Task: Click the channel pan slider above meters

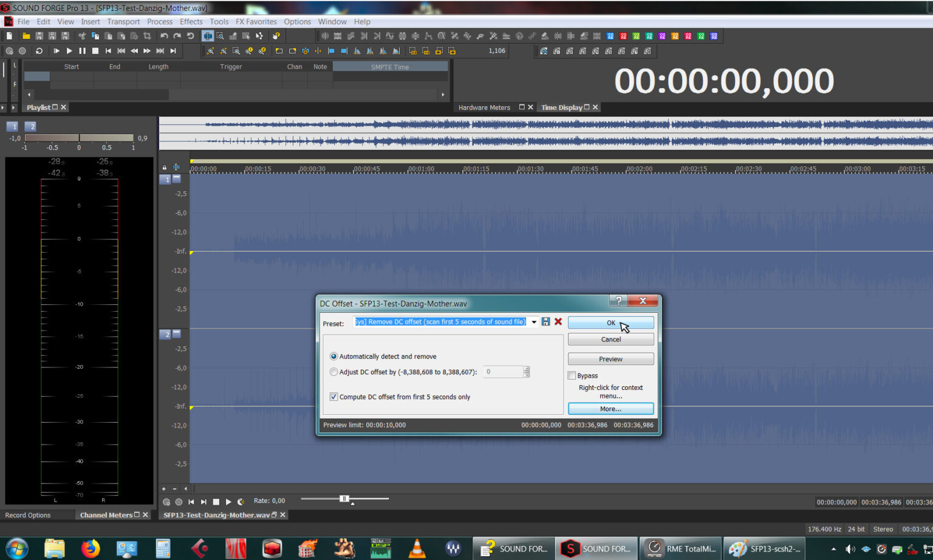Action: pyautogui.click(x=79, y=138)
